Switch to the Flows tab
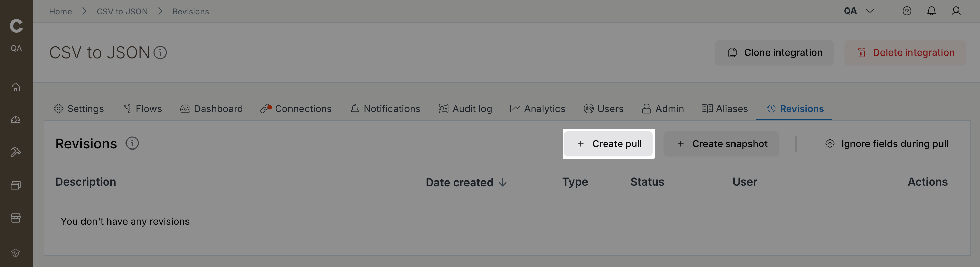 [143, 109]
